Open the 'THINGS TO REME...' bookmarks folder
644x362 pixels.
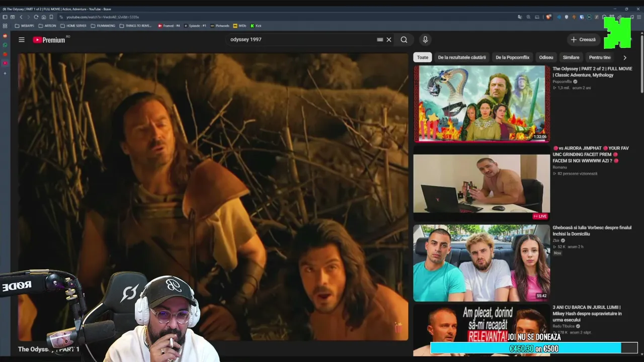[136, 26]
